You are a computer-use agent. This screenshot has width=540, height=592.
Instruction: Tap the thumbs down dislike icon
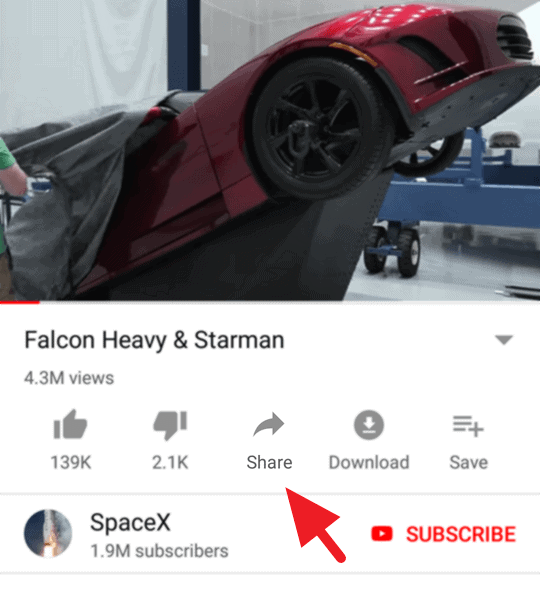coord(170,425)
